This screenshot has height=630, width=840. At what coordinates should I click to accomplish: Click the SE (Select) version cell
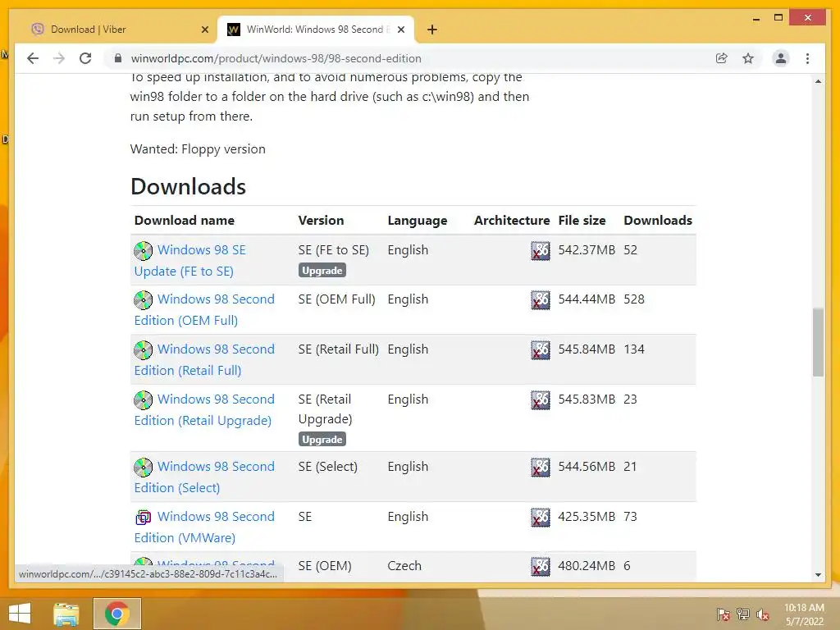328,467
